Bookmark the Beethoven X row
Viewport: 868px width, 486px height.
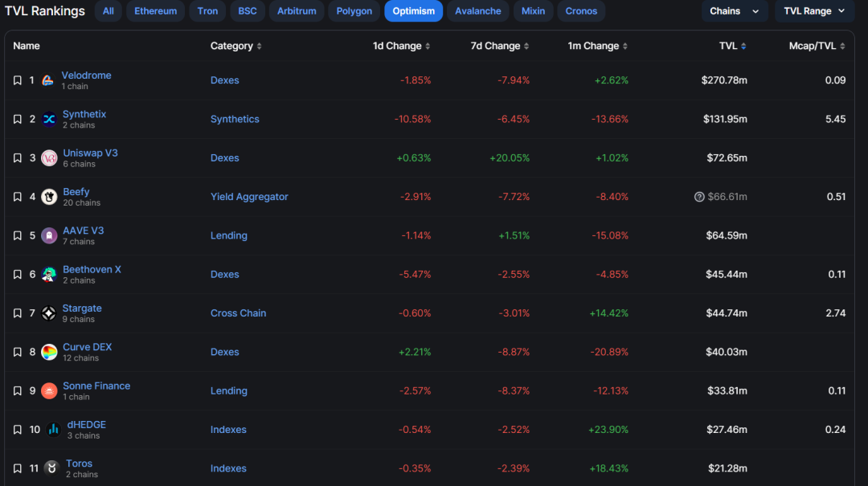[17, 274]
